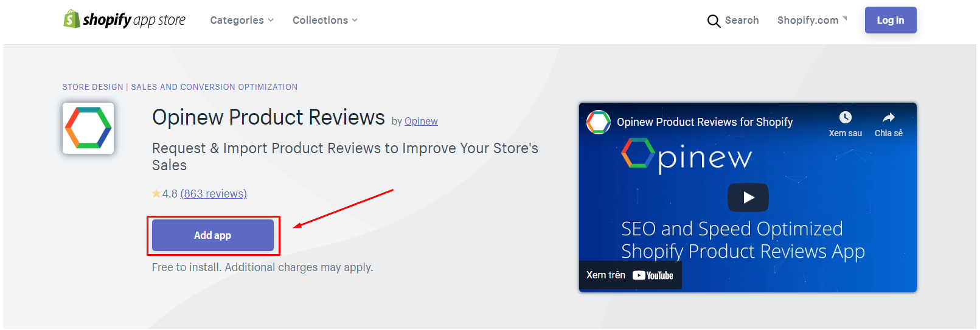
Task: Click the Add app button
Action: [x=213, y=235]
